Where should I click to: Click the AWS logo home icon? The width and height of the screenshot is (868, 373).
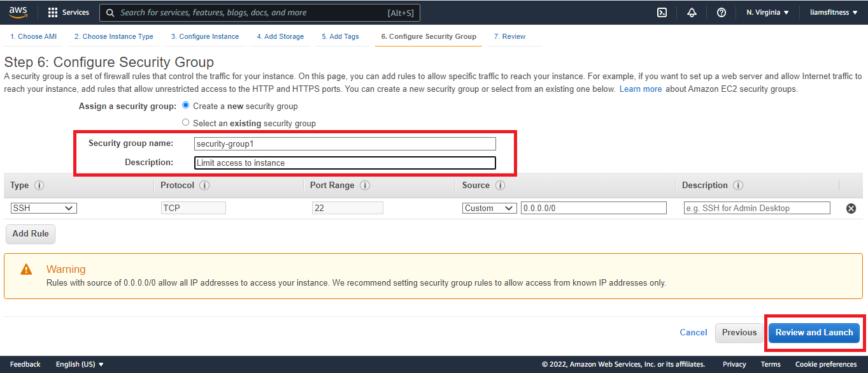click(18, 12)
